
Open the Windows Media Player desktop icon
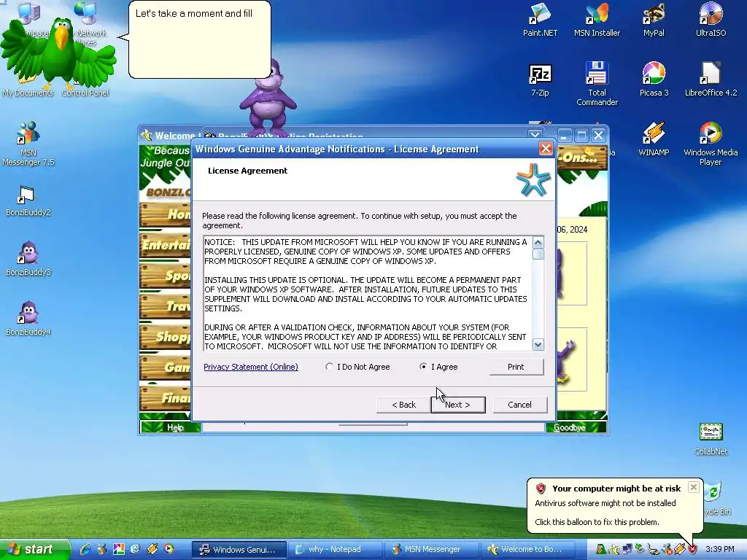point(711,143)
